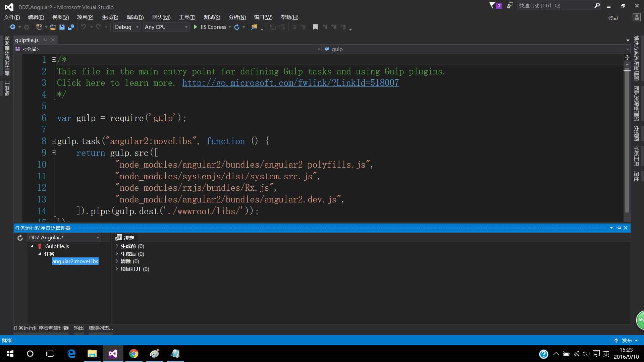Open the 服务器资源管理器 side tab
644x362 pixels.
tap(7, 56)
